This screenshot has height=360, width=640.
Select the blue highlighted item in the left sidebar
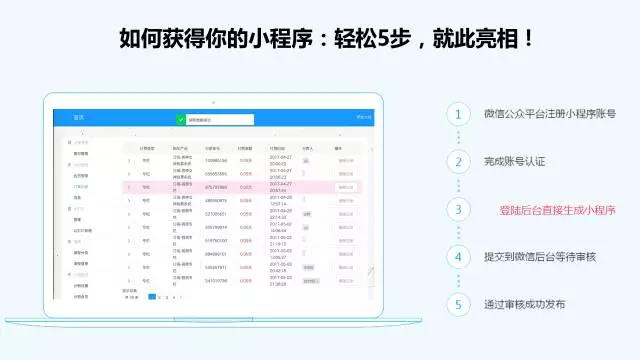click(80, 187)
